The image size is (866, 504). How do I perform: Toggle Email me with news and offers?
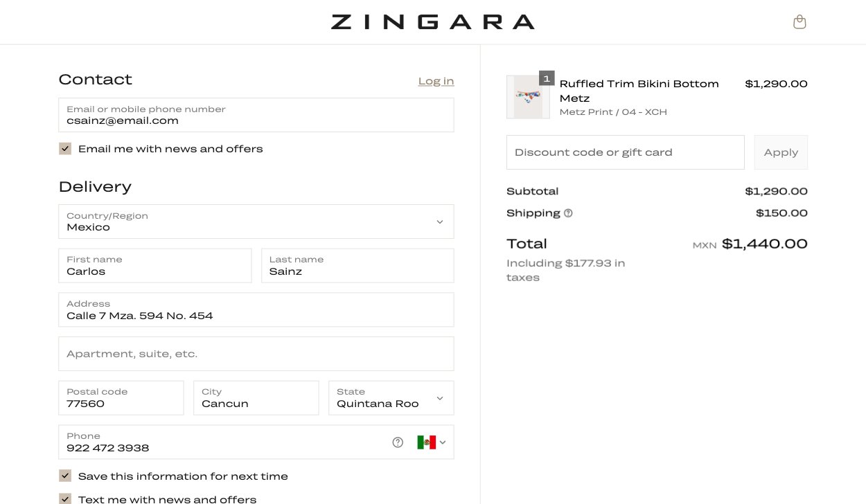(65, 149)
